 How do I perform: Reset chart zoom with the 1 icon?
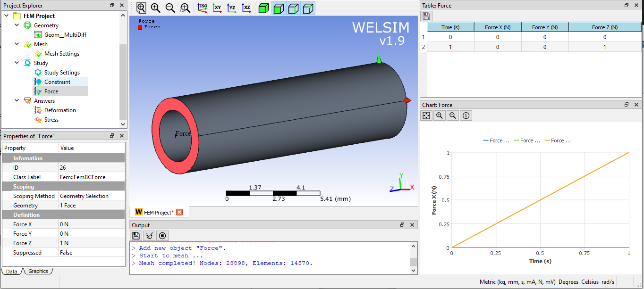(466, 116)
